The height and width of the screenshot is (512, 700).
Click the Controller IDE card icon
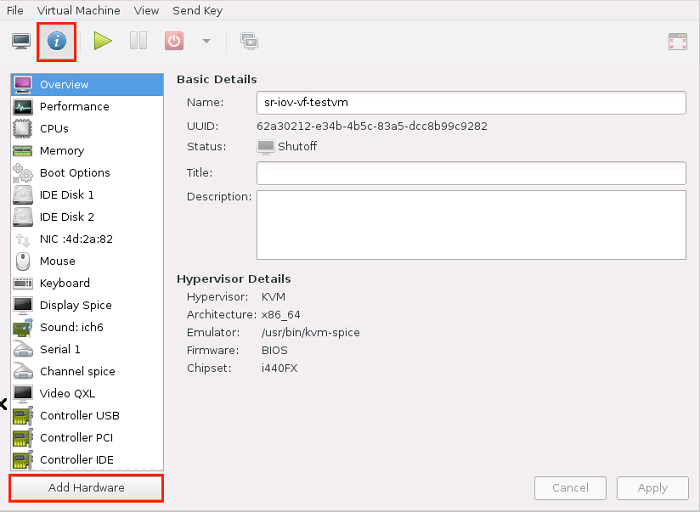click(23, 460)
